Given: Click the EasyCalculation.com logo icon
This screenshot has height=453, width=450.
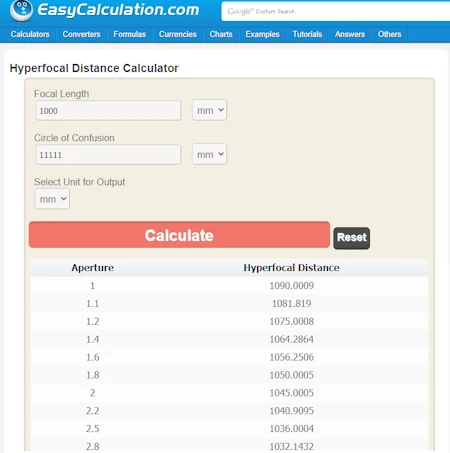Looking at the screenshot, I should click(x=21, y=10).
